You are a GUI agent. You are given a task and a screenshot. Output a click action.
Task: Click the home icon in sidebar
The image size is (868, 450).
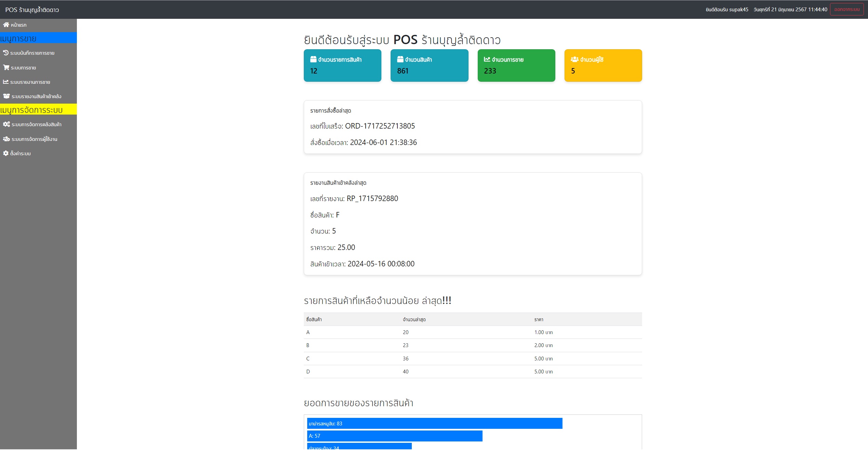6,25
